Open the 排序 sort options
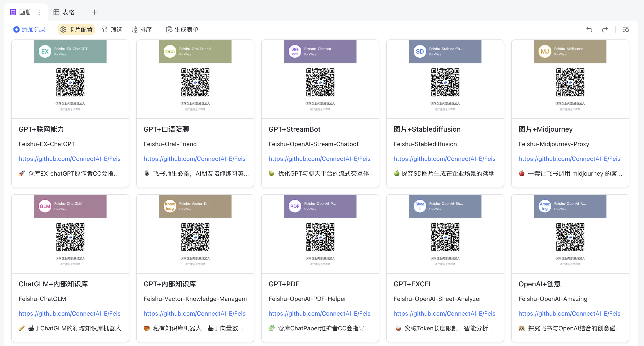Viewport: 644px width, 346px height. (x=142, y=29)
